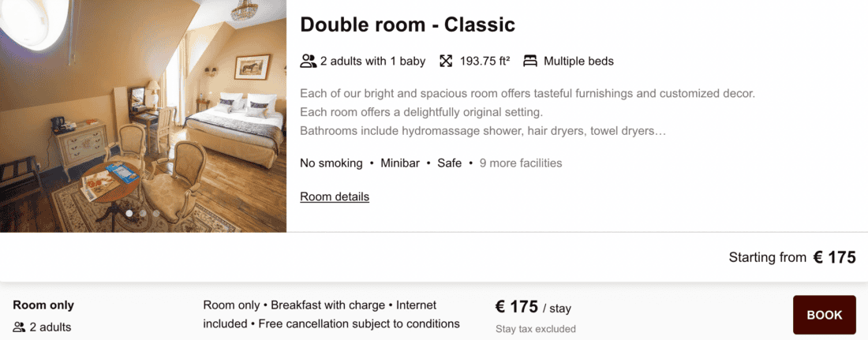This screenshot has width=868, height=340.
Task: Click the '€ 175 / stay' rate price
Action: [533, 307]
